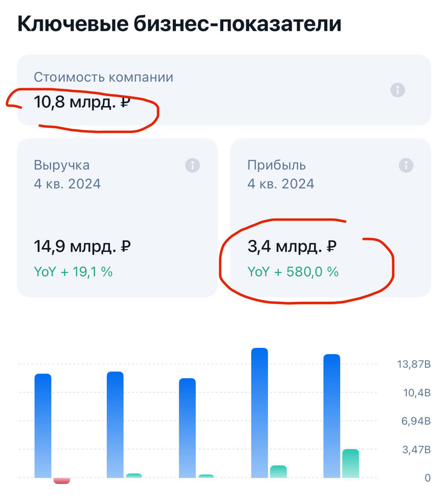
Task: Show info tooltip for Прибыль card
Action: (406, 165)
